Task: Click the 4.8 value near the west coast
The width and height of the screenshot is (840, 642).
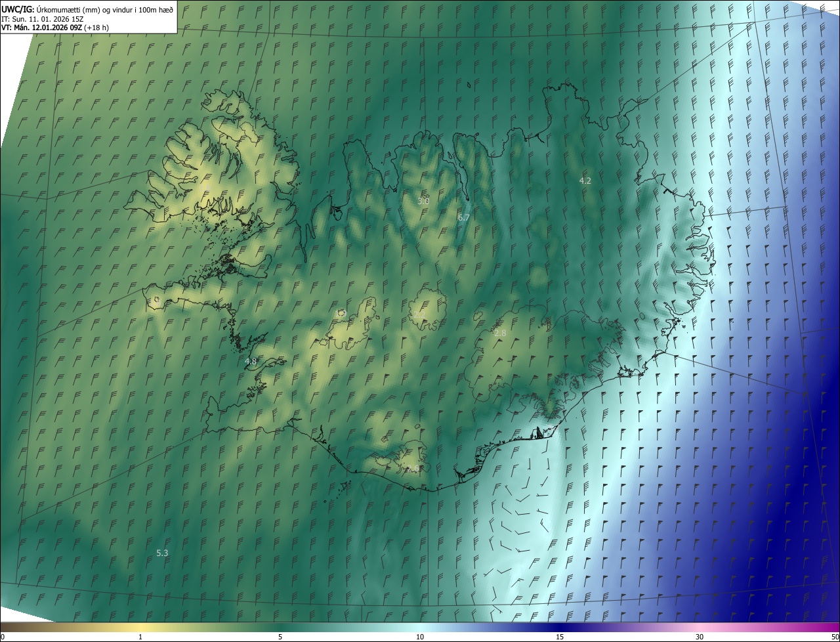Action: pyautogui.click(x=251, y=362)
